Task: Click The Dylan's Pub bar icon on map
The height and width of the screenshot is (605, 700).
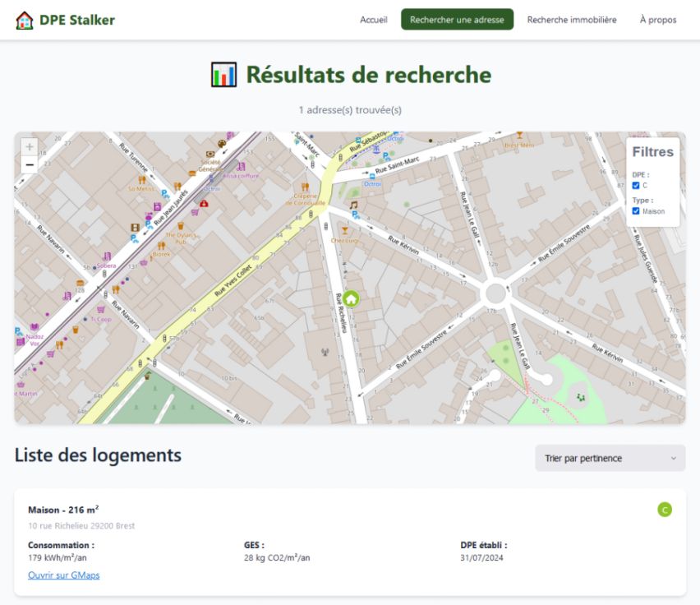Action: [181, 226]
